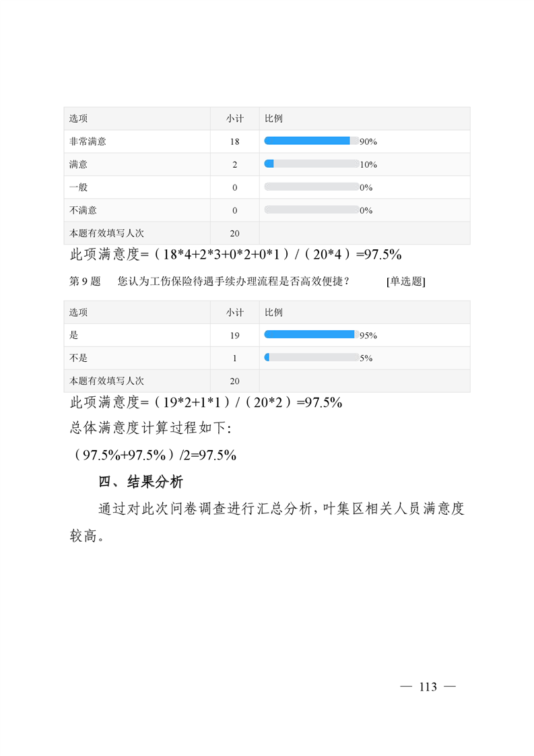Image resolution: width=534 pixels, height=756 pixels.
Task: Click the 四、结果分析 section heading
Action: (x=141, y=482)
